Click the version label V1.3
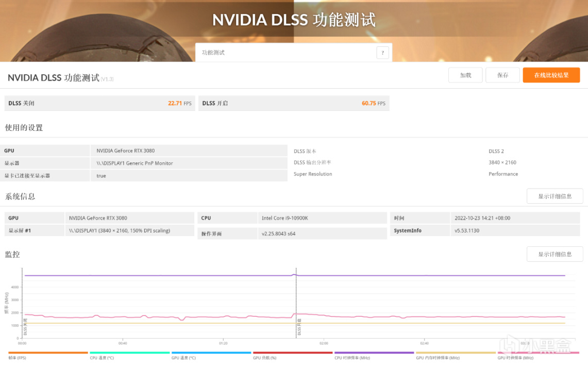 pyautogui.click(x=107, y=79)
